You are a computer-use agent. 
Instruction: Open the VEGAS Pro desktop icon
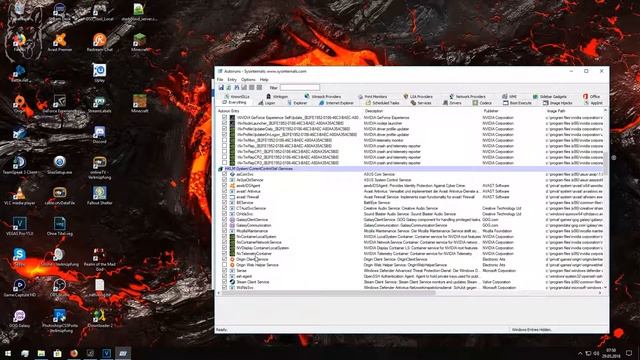19,226
